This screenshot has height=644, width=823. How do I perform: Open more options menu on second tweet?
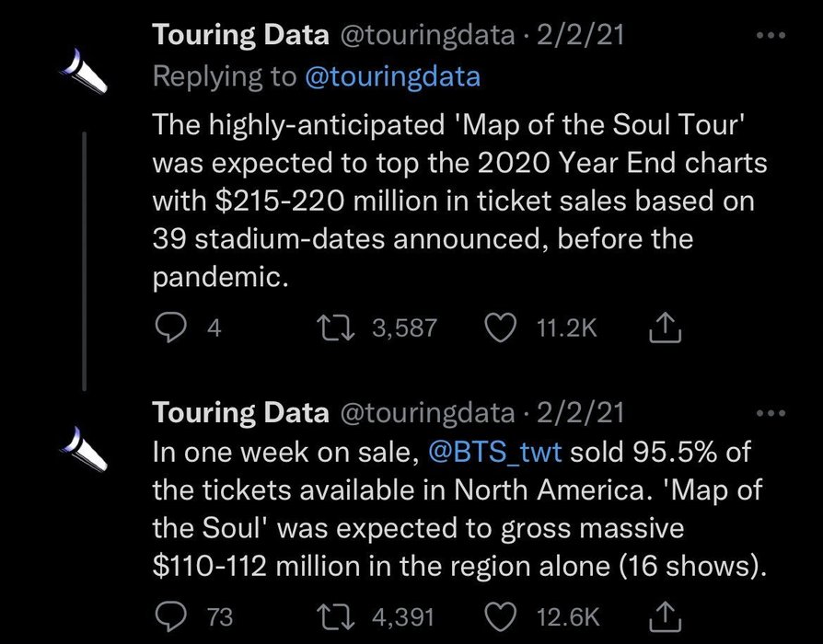point(771,413)
